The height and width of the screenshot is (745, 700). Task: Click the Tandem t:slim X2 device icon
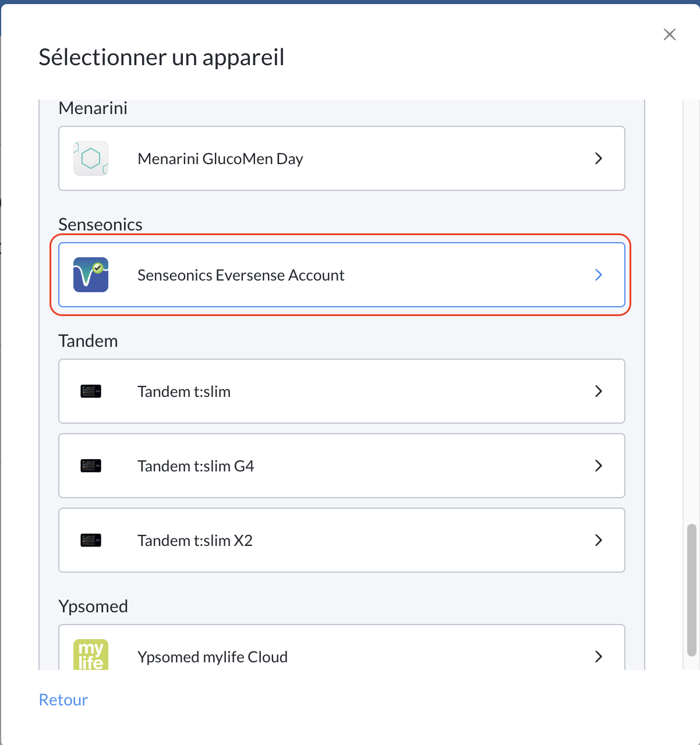coord(91,540)
